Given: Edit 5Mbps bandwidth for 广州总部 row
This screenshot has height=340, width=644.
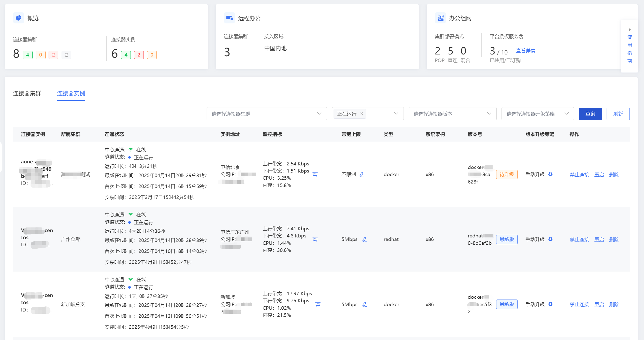Looking at the screenshot, I should click(365, 239).
